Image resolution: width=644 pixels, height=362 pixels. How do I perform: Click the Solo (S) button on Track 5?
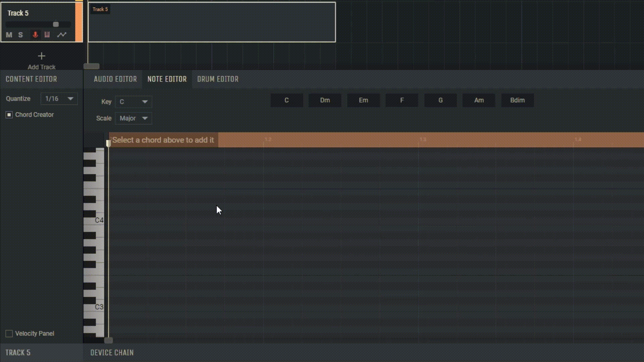click(20, 35)
